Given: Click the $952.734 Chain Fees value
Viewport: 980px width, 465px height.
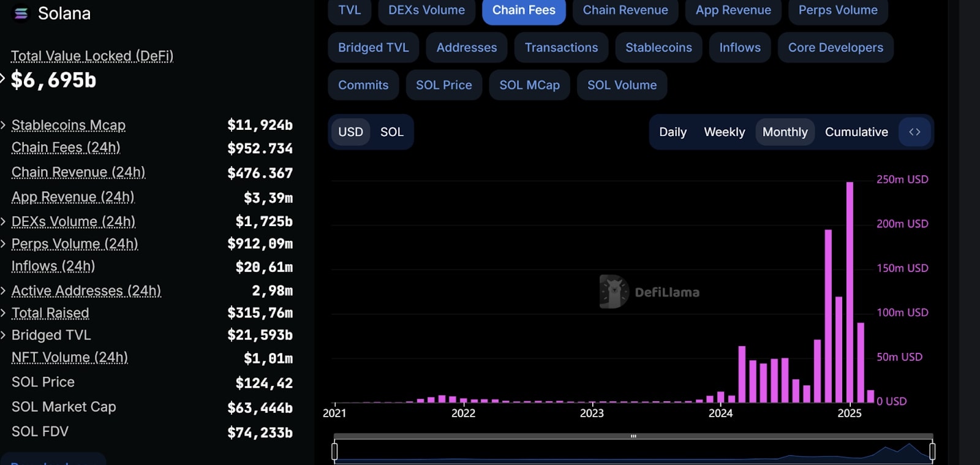Looking at the screenshot, I should 260,148.
